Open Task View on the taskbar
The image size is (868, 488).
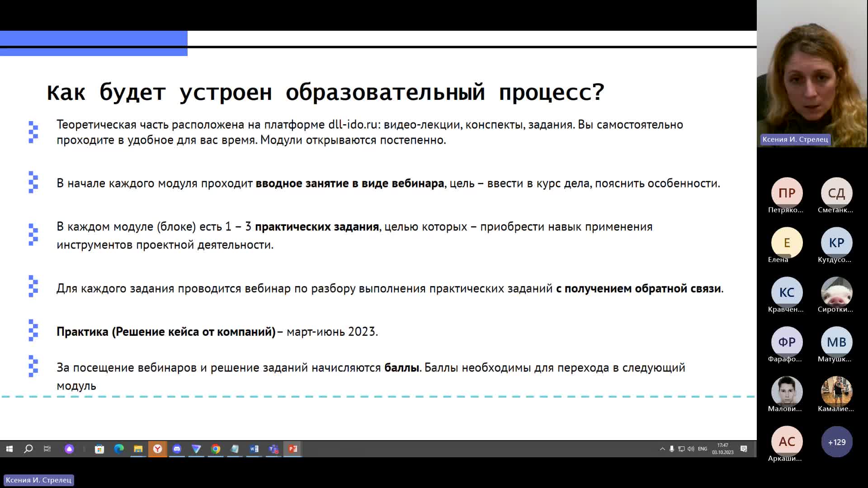[47, 449]
